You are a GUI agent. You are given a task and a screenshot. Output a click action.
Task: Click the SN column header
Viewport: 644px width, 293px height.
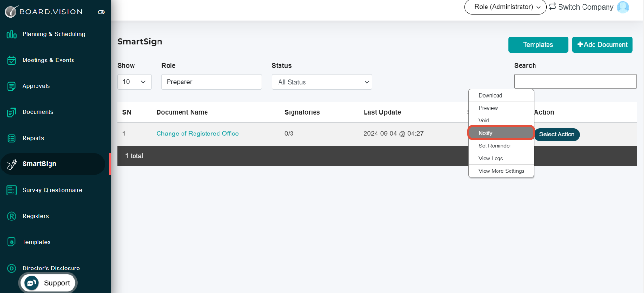(127, 112)
